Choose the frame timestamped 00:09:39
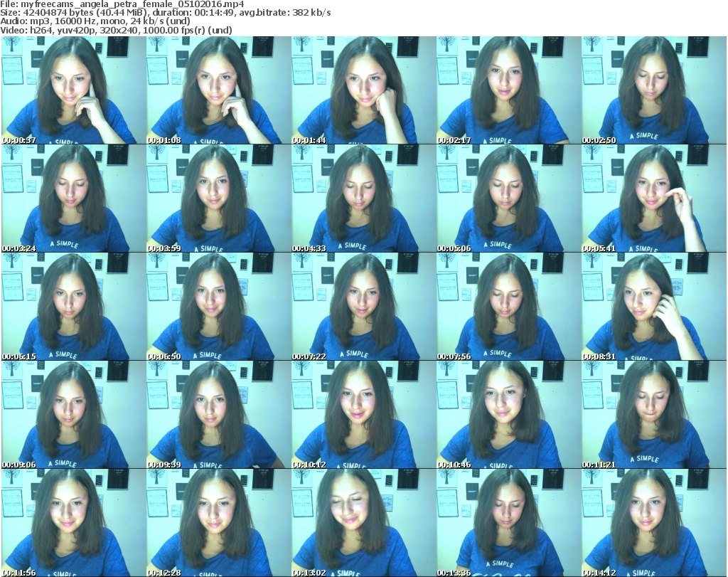728x577 pixels. (x=218, y=414)
